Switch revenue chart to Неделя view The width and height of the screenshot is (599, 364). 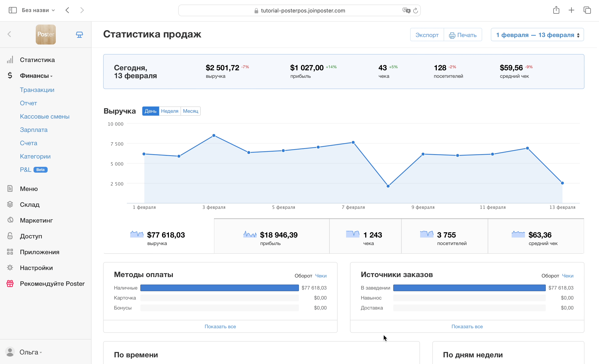click(170, 111)
